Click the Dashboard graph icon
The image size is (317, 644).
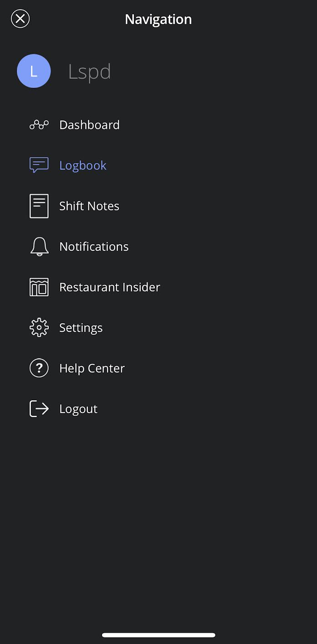point(39,125)
